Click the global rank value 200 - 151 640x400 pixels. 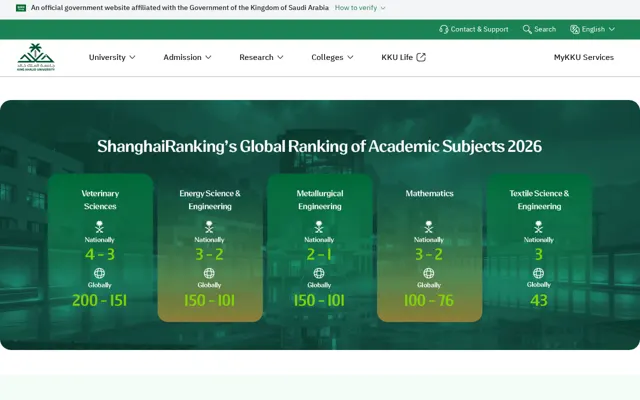tap(100, 300)
